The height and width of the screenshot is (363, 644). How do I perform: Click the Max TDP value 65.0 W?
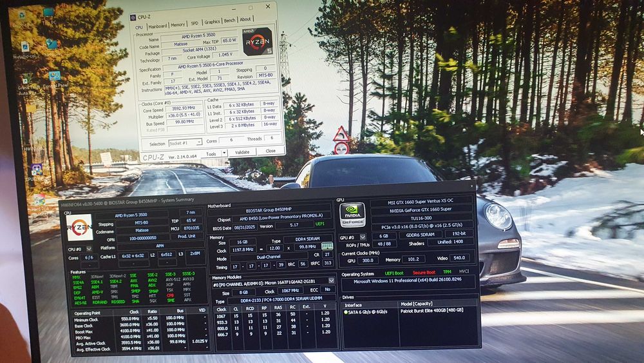(x=229, y=41)
